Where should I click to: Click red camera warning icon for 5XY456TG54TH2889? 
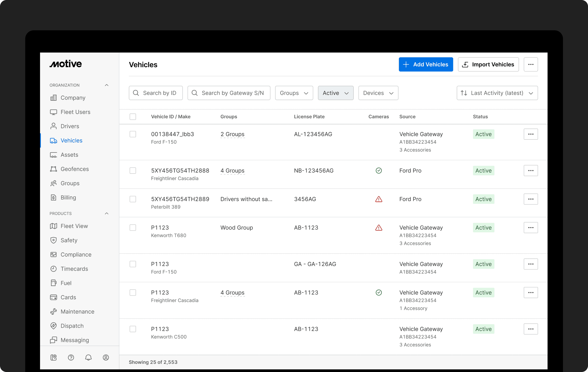point(379,199)
